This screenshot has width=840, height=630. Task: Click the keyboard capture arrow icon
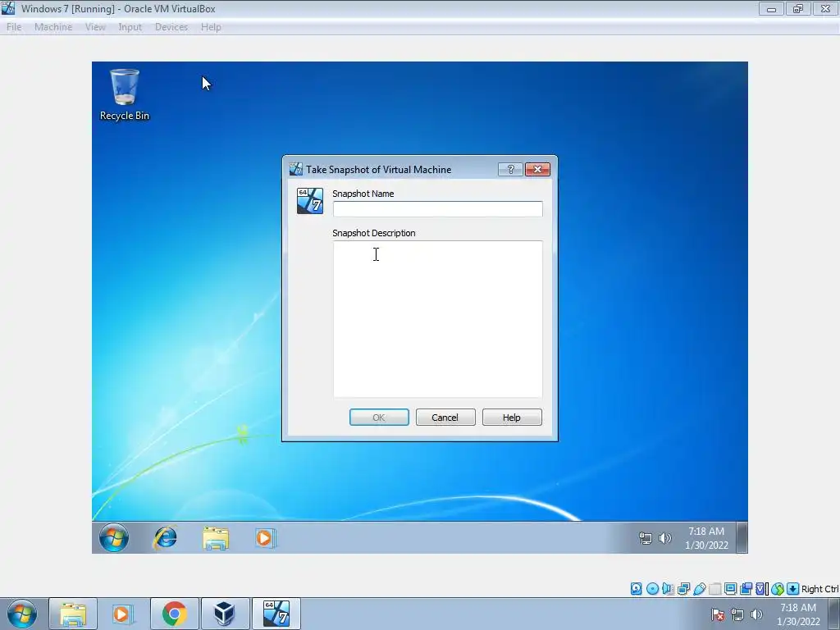click(793, 589)
